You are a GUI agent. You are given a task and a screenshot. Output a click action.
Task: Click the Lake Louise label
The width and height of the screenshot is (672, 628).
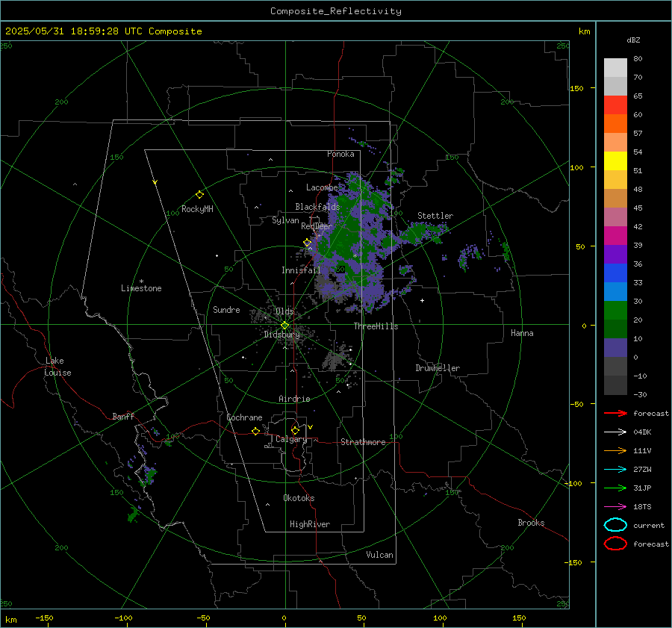57,367
